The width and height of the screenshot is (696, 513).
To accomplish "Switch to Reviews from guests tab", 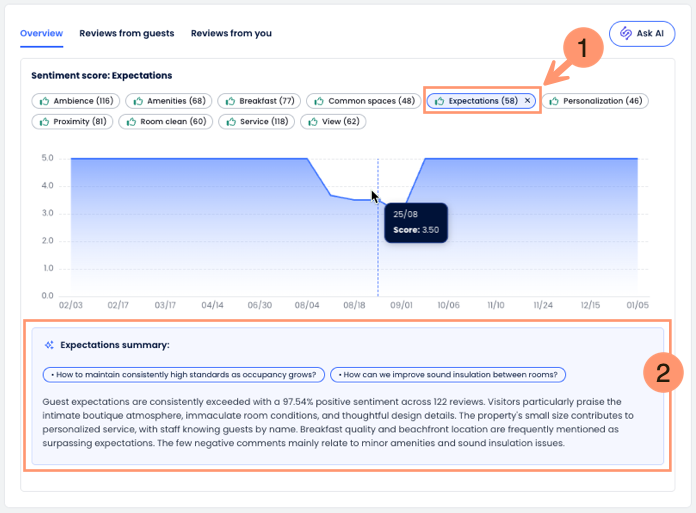I will pyautogui.click(x=126, y=33).
